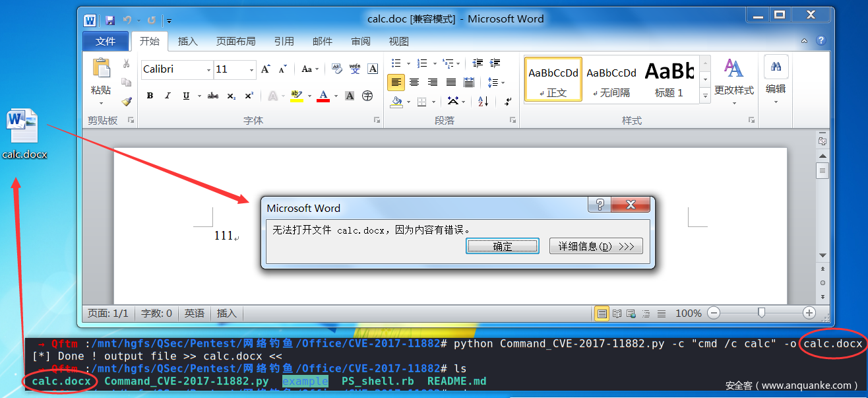
Task: Apply the 正文 style from gallery
Action: [x=553, y=79]
